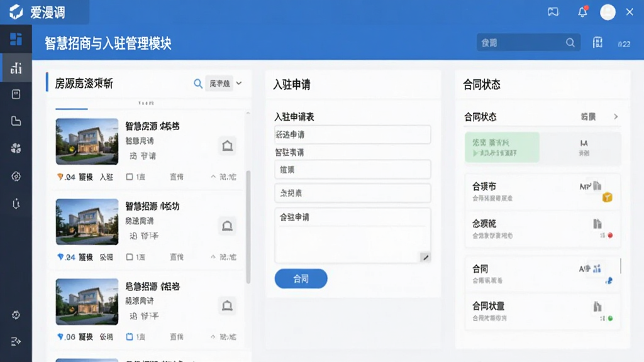Screen dimensions: 644x362
Task: Open third listing's house thumbnail
Action: pos(87,302)
